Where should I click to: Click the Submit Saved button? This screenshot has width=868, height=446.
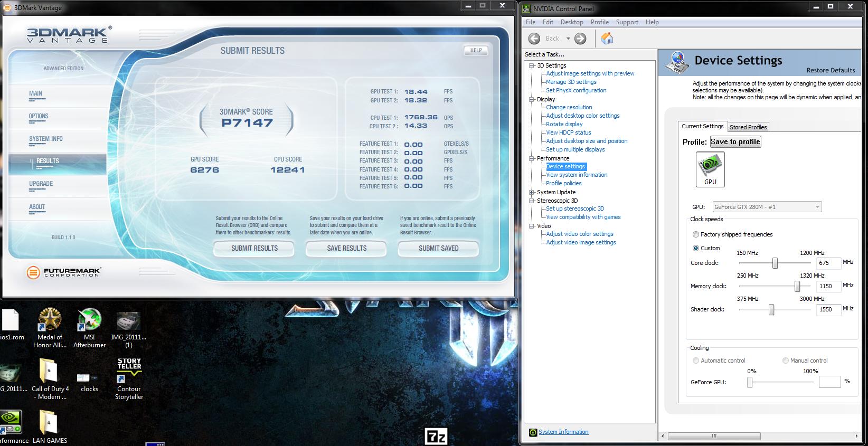pos(438,248)
